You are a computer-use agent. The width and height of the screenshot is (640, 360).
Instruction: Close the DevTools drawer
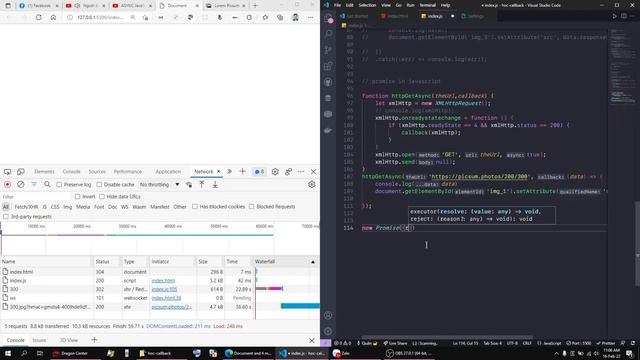click(312, 340)
